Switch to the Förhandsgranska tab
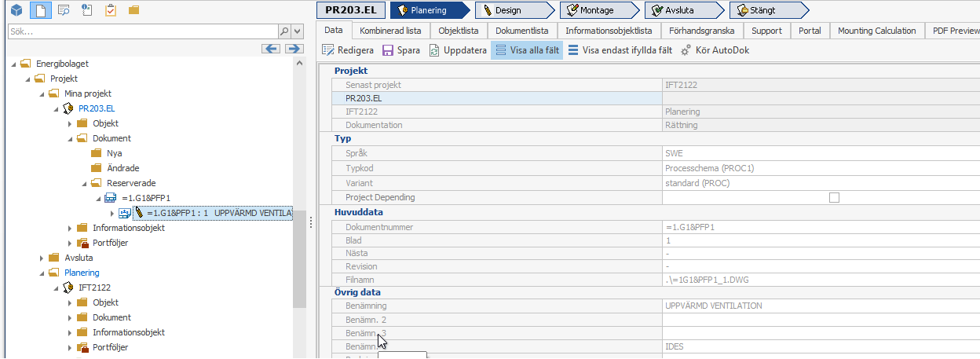This screenshot has width=980, height=359. pyautogui.click(x=702, y=31)
